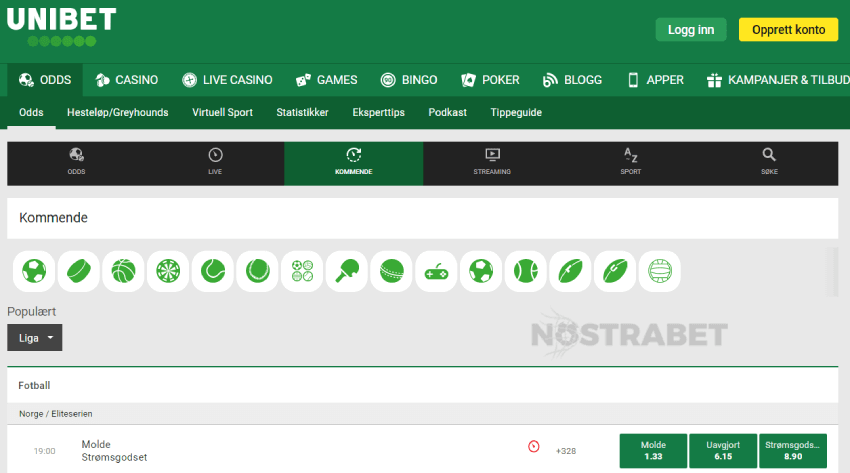Viewport: 850px width, 473px height.
Task: Open the Statistikker link
Action: pos(302,112)
